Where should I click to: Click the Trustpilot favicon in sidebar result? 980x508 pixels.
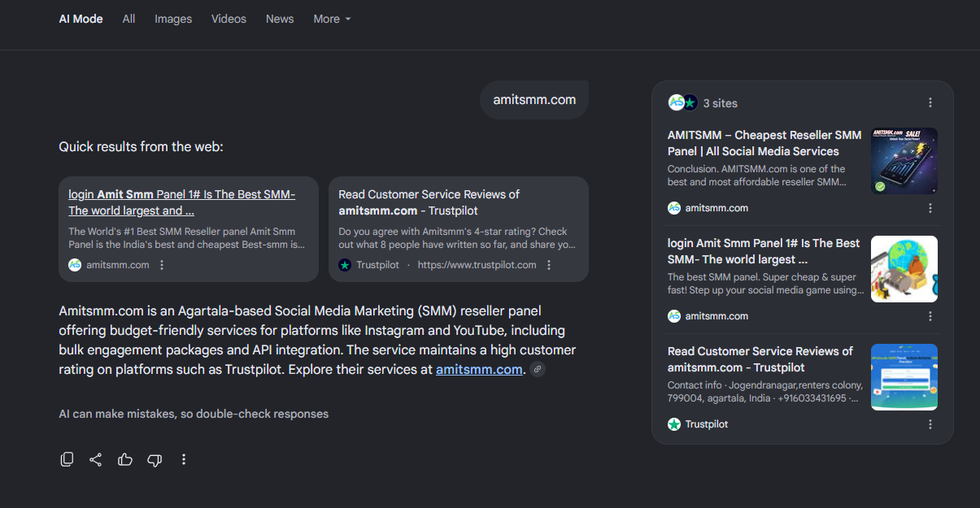click(674, 424)
